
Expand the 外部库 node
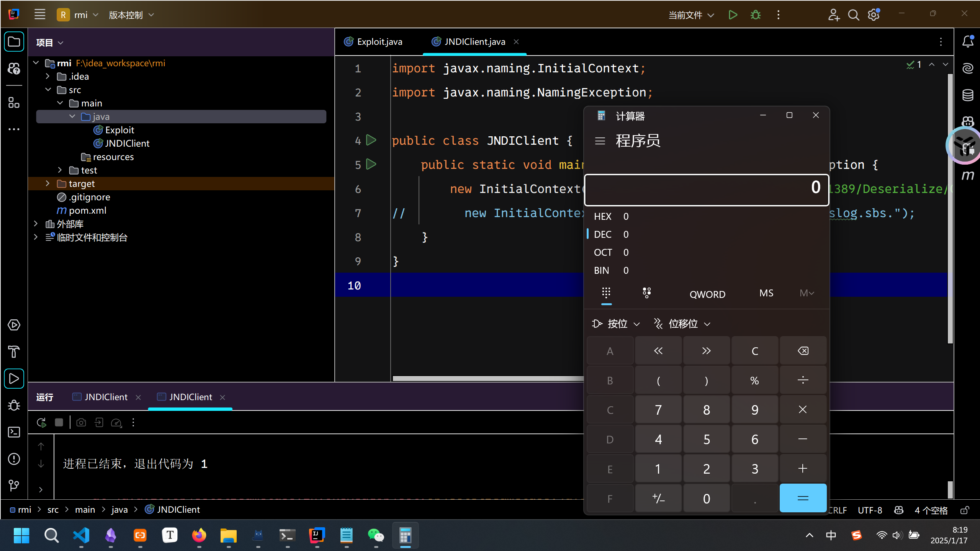click(x=36, y=224)
